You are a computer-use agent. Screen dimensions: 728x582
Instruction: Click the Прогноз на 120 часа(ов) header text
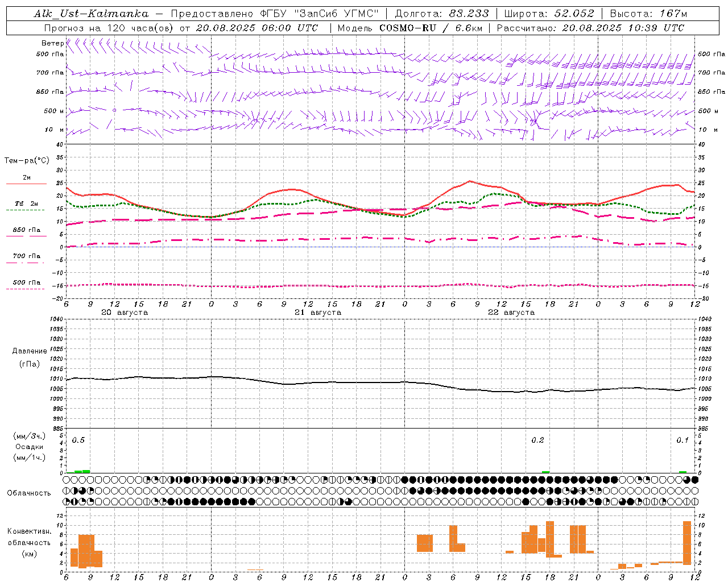click(x=109, y=28)
